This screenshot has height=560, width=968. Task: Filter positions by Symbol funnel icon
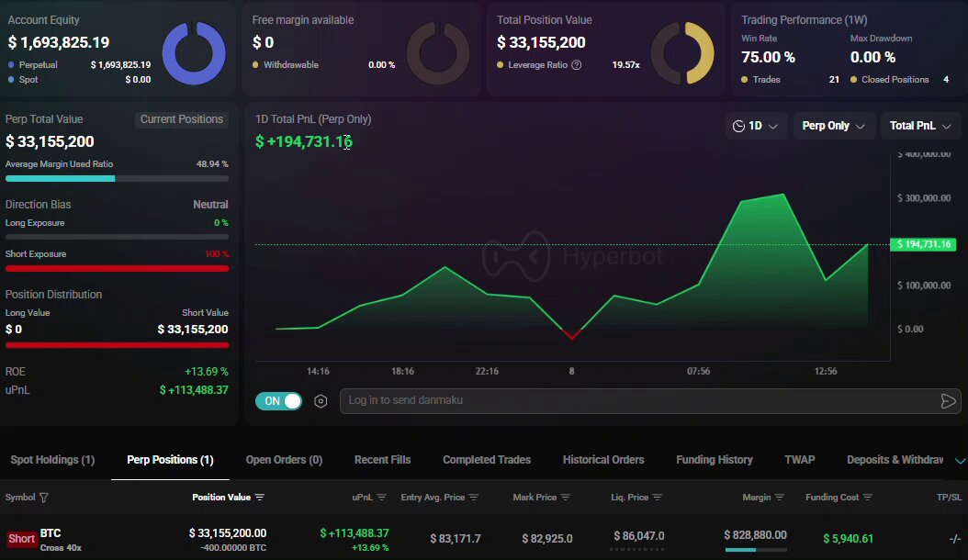(44, 498)
